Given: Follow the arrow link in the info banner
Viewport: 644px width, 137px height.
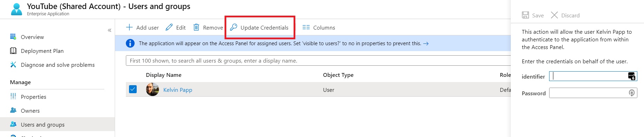Looking at the screenshot, I should coord(426,43).
